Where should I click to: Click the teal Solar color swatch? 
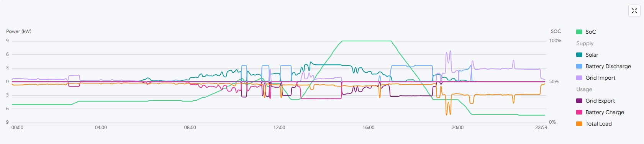pos(579,55)
